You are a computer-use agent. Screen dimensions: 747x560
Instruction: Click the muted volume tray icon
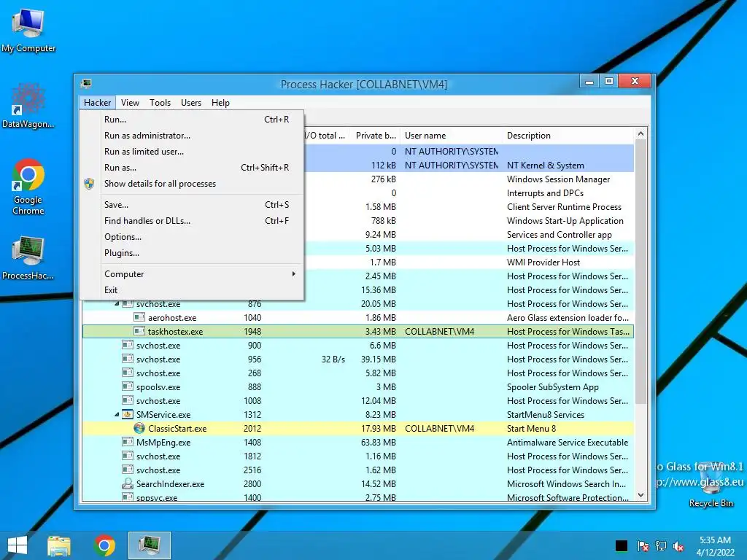[x=678, y=545]
